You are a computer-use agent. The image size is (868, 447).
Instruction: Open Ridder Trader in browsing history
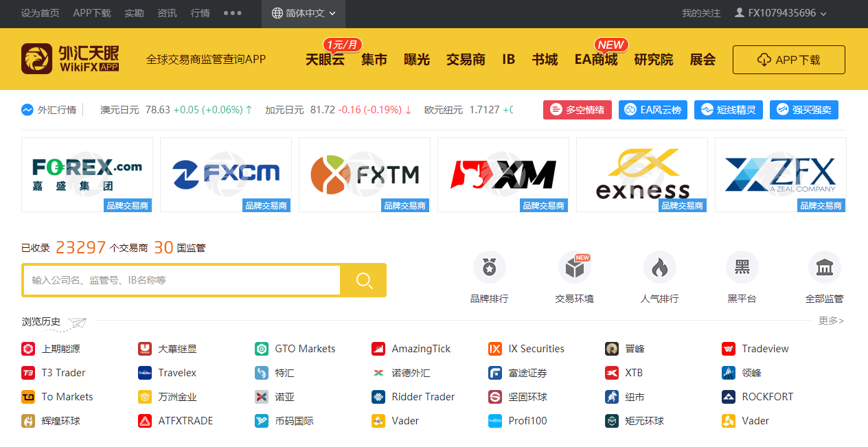click(x=423, y=397)
